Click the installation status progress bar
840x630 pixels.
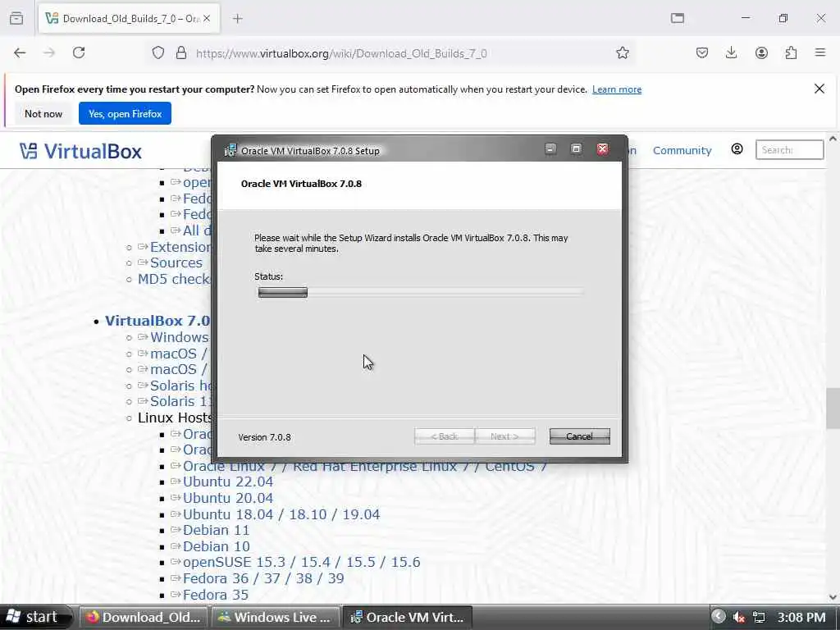[420, 293]
